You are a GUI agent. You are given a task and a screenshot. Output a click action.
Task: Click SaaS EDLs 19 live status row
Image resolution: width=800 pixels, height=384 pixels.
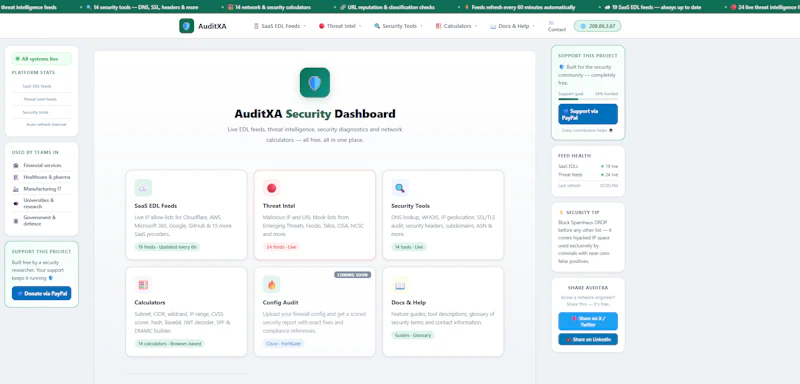click(588, 166)
